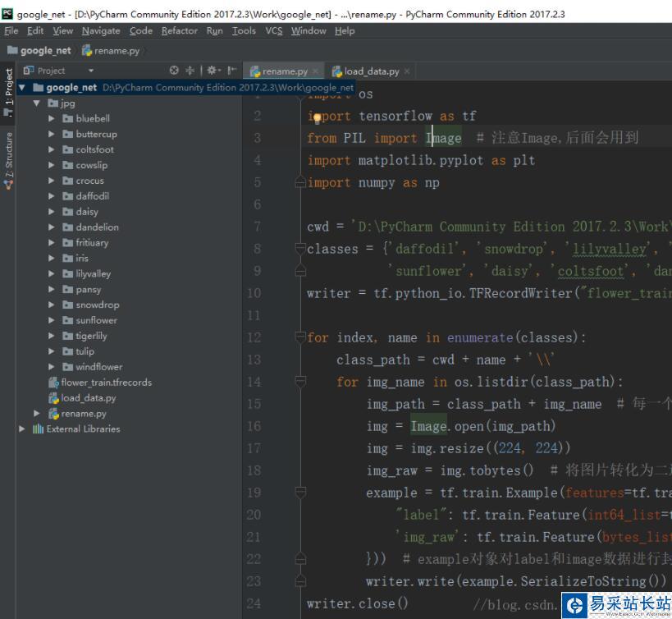Expand the External Libraries node
Viewport: 672px width, 619px height.
[22, 429]
